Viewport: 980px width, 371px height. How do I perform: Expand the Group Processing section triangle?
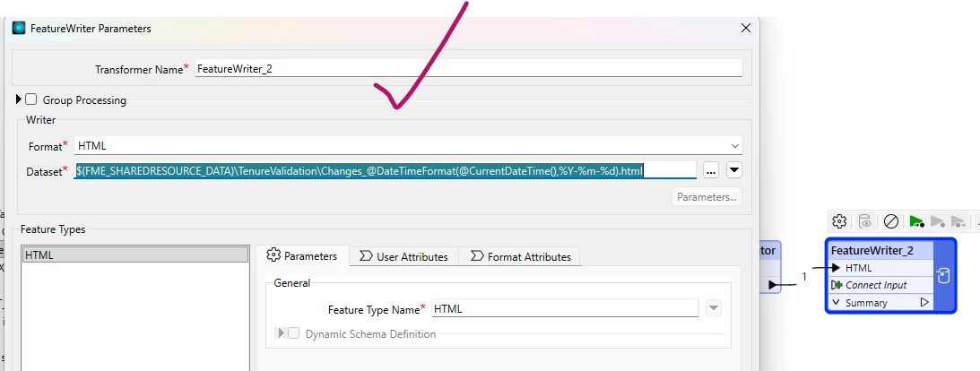(x=19, y=99)
